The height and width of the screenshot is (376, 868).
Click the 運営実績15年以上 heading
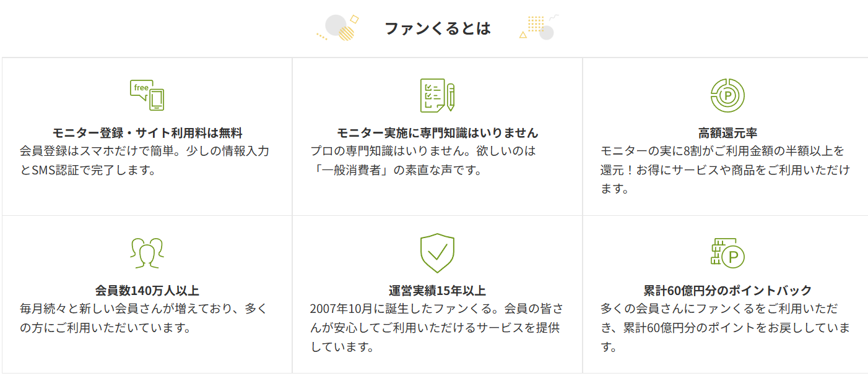[437, 291]
